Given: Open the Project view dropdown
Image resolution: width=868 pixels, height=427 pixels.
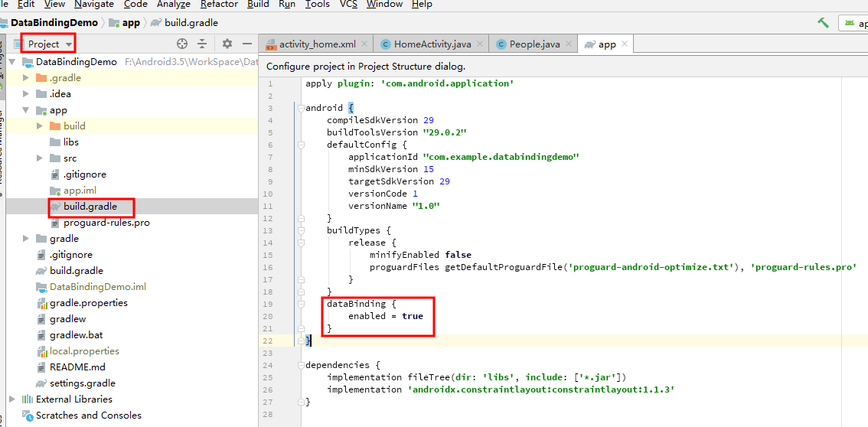Looking at the screenshot, I should (x=50, y=44).
